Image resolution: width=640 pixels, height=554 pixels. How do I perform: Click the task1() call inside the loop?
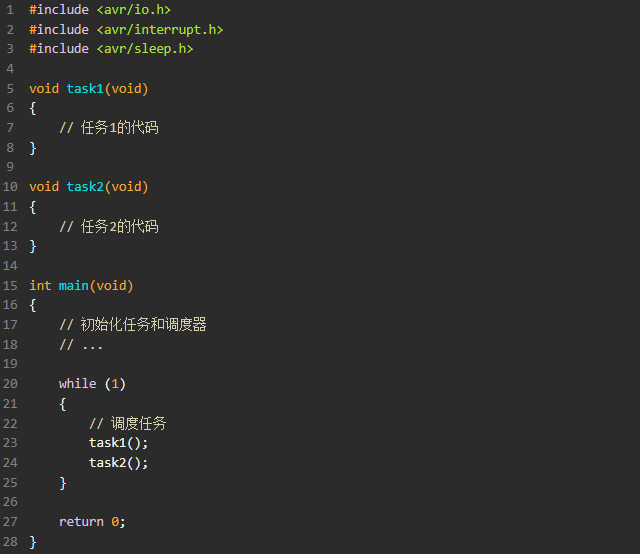[118, 443]
